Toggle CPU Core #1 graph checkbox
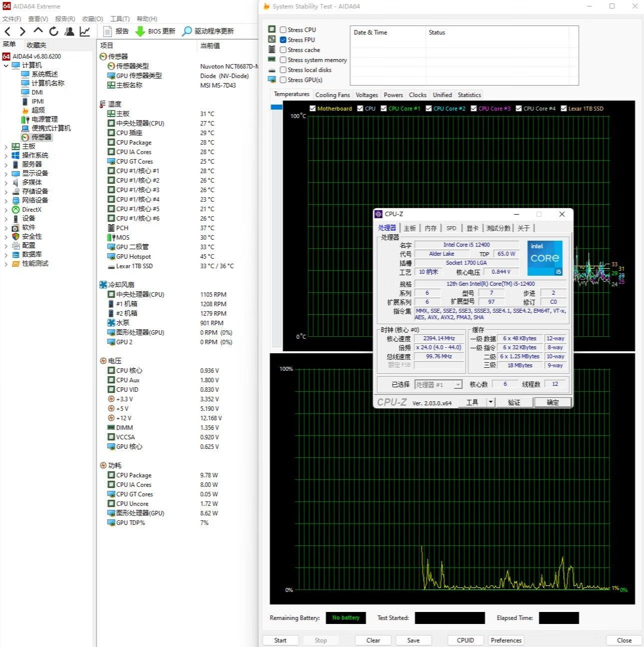 click(383, 109)
